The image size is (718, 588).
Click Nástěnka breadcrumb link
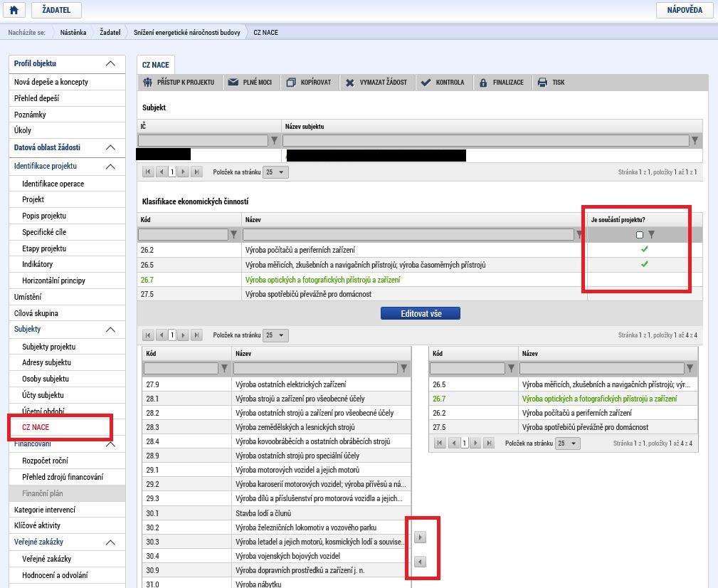(x=73, y=33)
